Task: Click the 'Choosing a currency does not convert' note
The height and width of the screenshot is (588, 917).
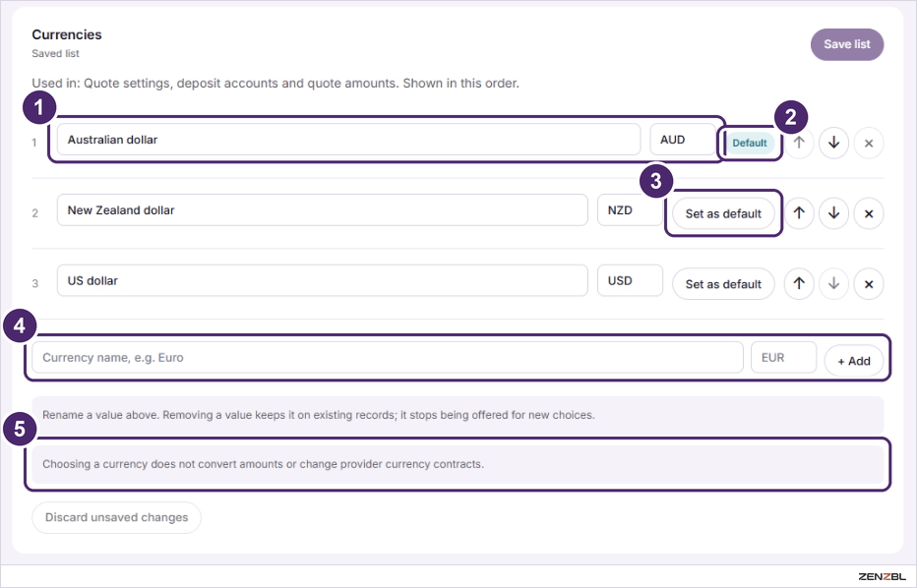Action: click(x=458, y=464)
